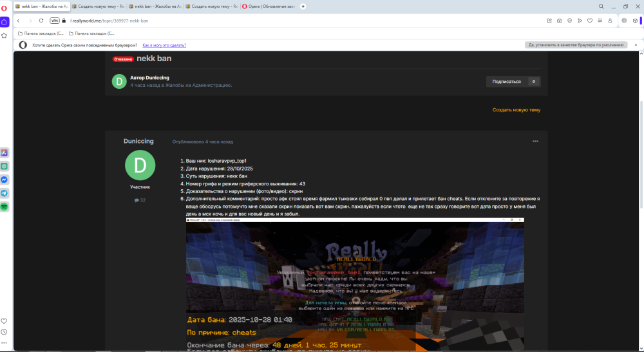Click the edit-page pencil icon in address bar

[x=549, y=21]
